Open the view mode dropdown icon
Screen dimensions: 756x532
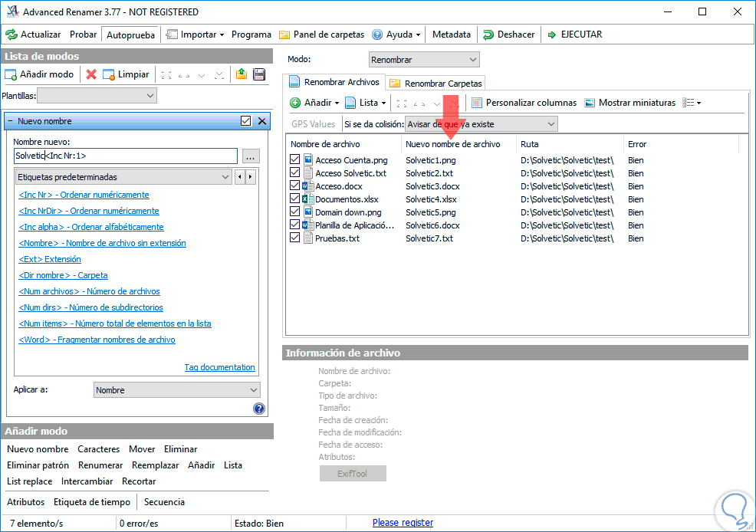(692, 103)
